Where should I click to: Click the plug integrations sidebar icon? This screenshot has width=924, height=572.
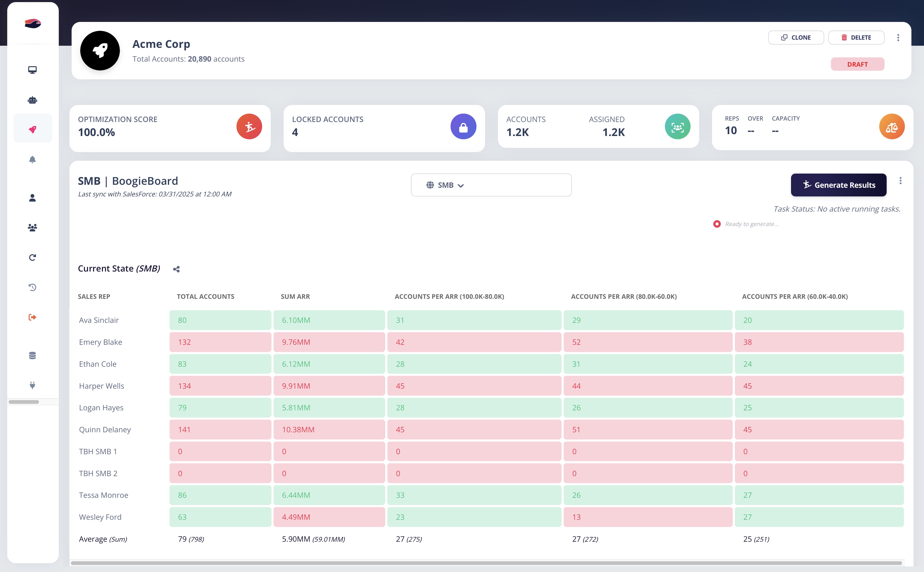pos(32,385)
